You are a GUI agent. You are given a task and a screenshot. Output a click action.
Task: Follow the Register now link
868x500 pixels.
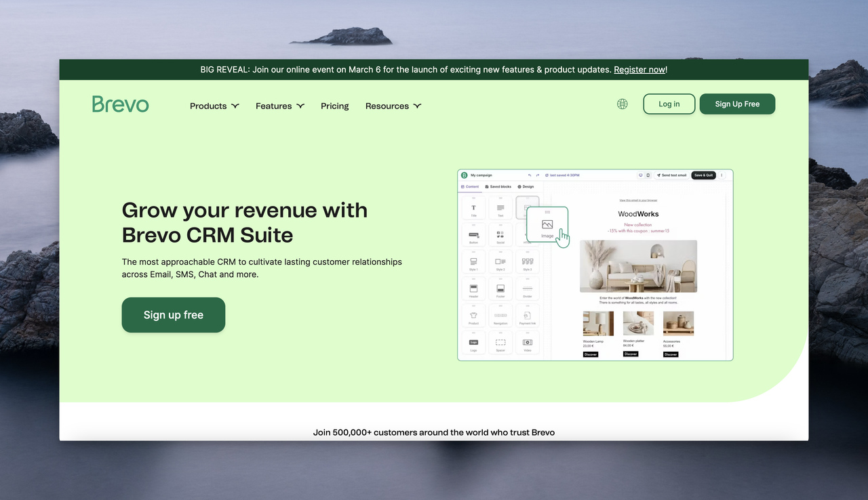[639, 69]
